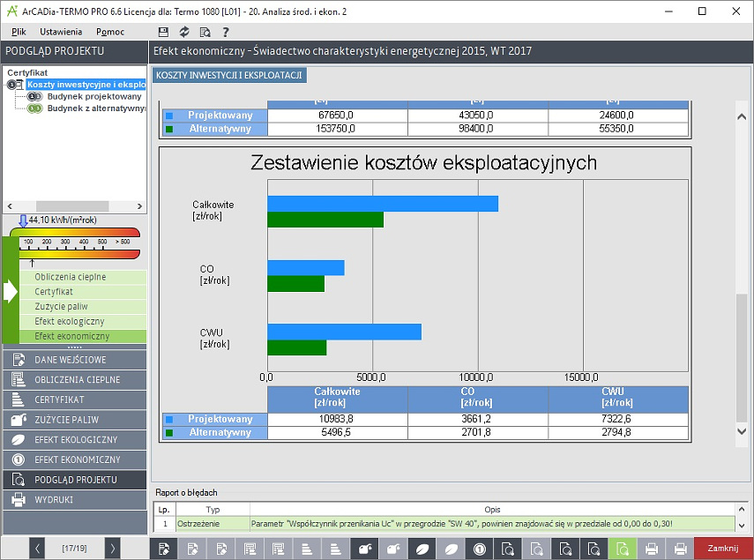Click right arrow of the tree horizontal scrollbar
Viewport: 754px width, 560px height.
click(140, 206)
